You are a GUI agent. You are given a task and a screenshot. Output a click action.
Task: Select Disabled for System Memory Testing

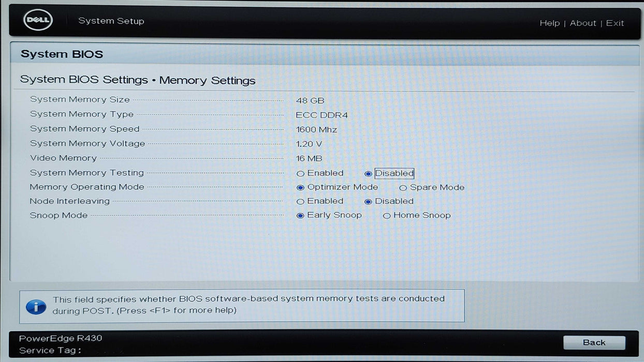coord(369,174)
